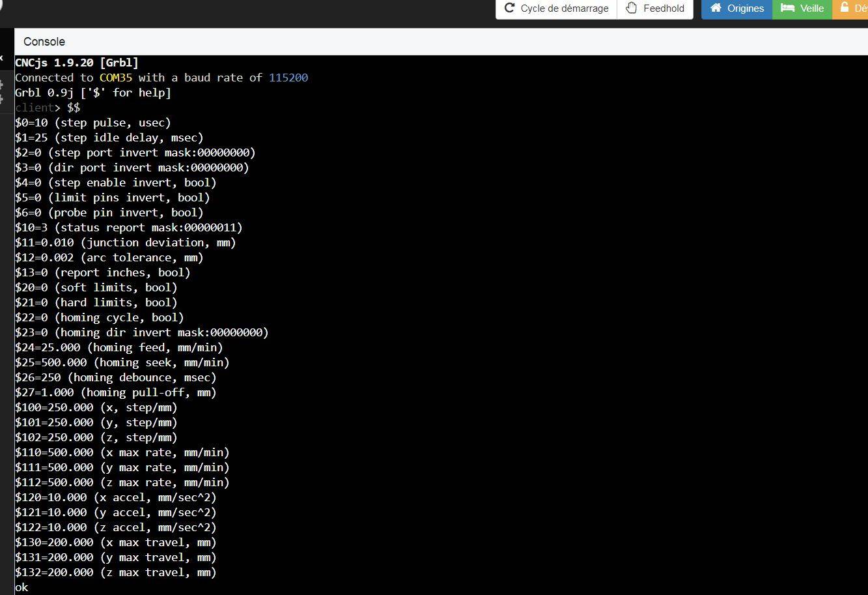Viewport: 868px width, 595px height.
Task: Click the $23=0 homing dir invert line
Action: [142, 332]
